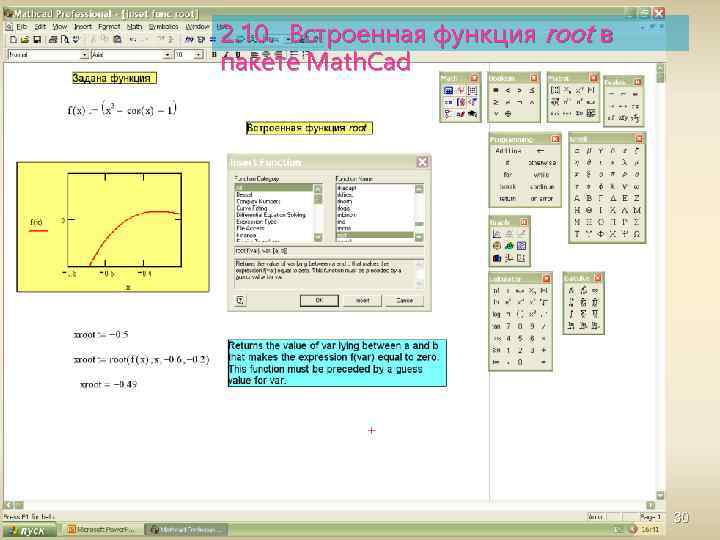
Task: Open the font name dropdown showing Arial
Action: pyautogui.click(x=167, y=55)
